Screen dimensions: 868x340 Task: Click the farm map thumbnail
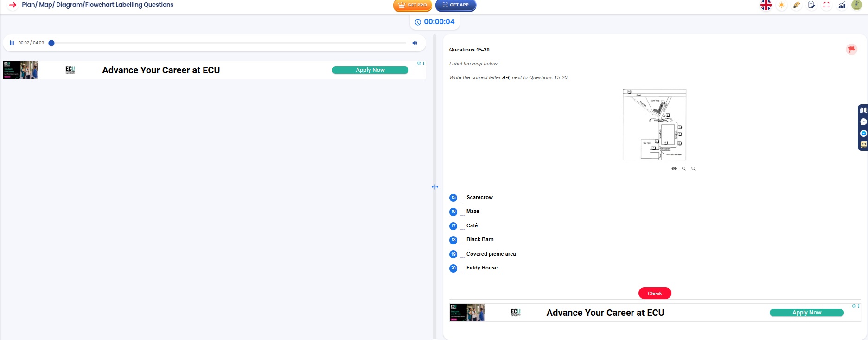(x=654, y=125)
